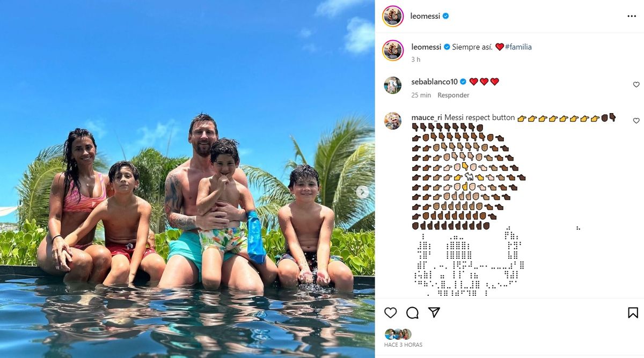Open leomessi caption avatar beside 'Siempre así'
The image size is (644, 358).
tap(393, 50)
